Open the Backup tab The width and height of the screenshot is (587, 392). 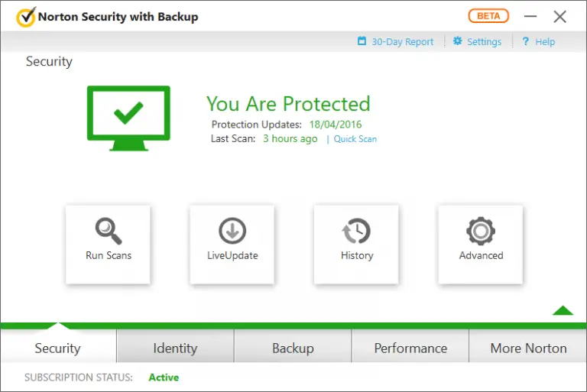click(293, 348)
